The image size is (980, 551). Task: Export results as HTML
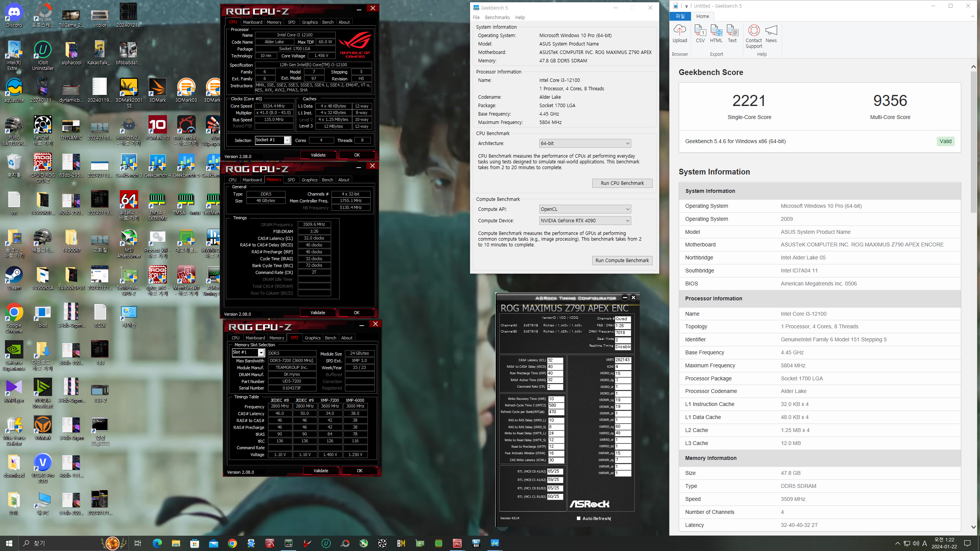716,34
